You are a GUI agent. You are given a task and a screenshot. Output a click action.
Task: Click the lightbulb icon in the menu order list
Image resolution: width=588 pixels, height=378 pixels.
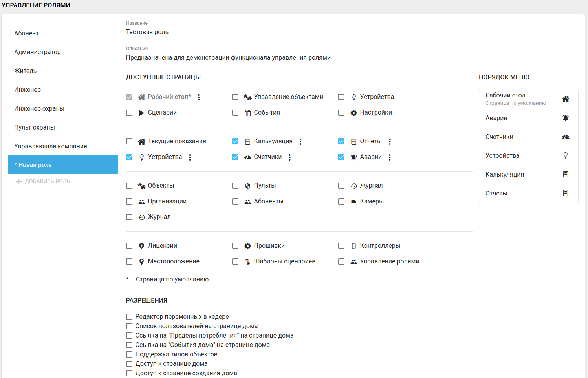[x=565, y=155]
